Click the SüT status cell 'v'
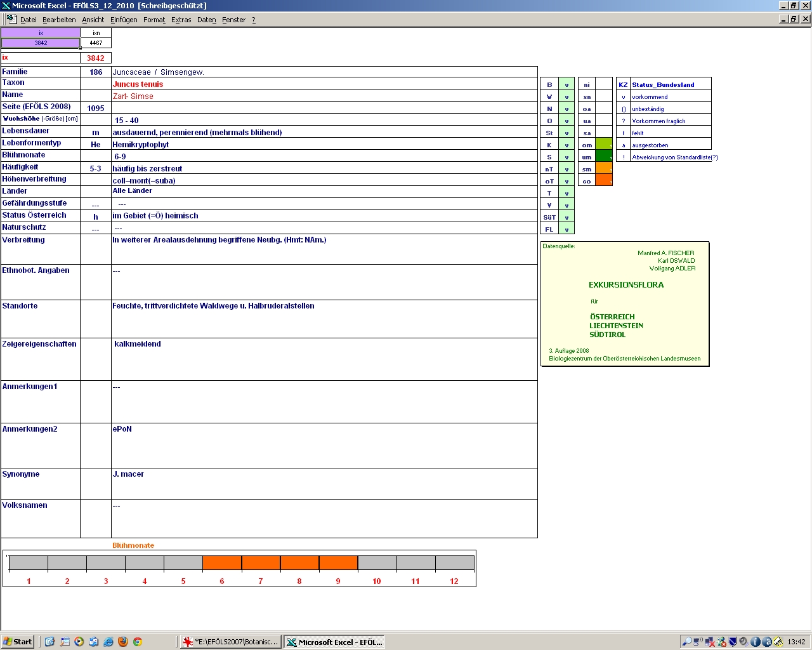 (566, 217)
